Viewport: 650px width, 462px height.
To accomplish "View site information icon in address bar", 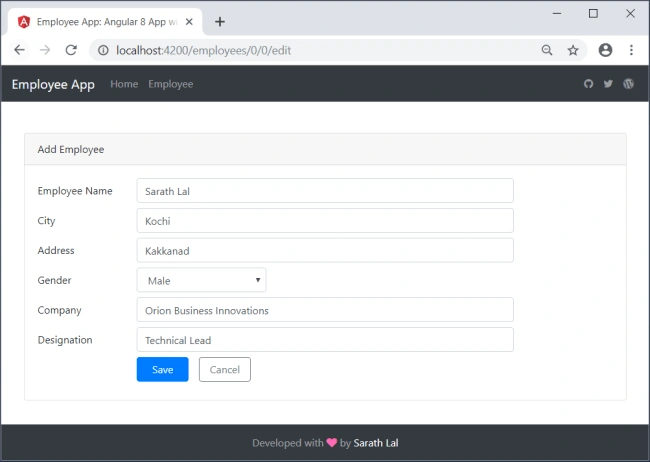I will pos(103,50).
